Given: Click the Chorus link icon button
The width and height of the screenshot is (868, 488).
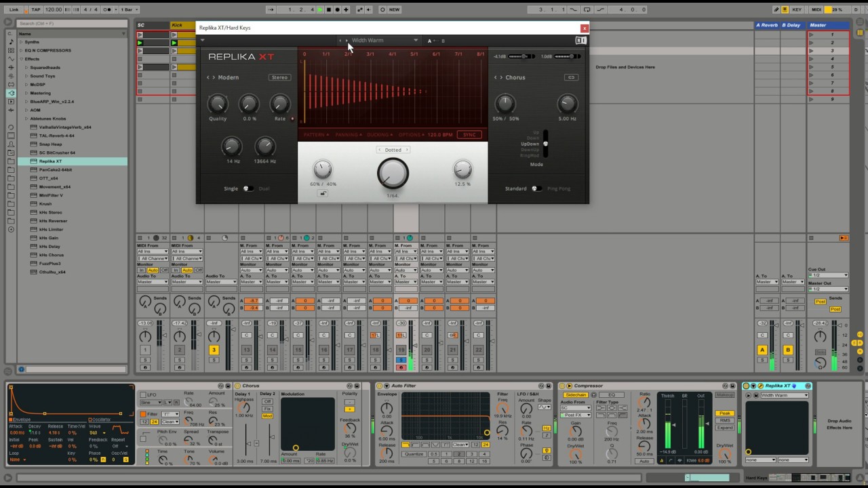Looking at the screenshot, I should tap(571, 77).
